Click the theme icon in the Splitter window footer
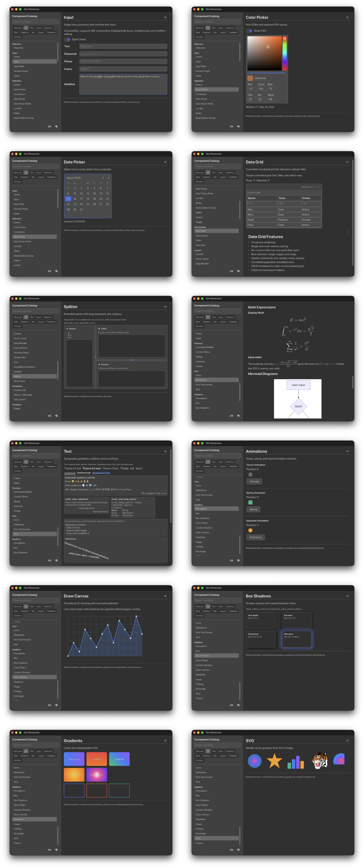The image size is (364, 868). click(56, 416)
